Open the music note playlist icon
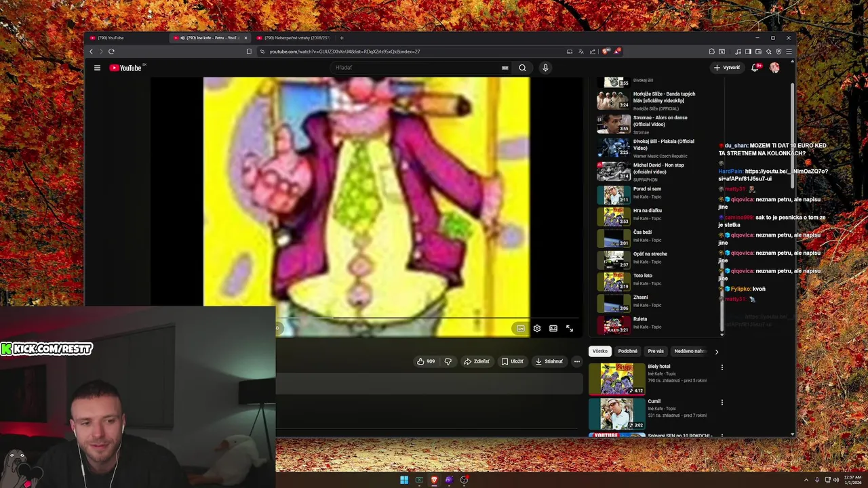The image size is (868, 488). (738, 52)
